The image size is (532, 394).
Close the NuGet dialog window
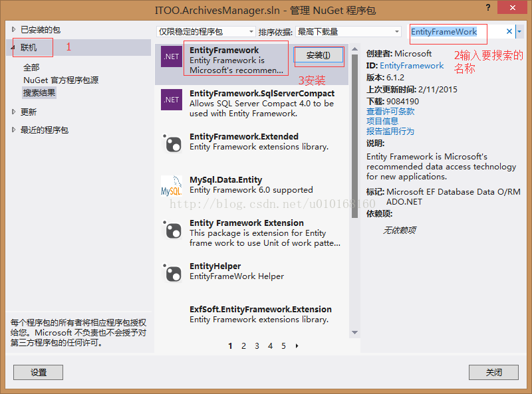pyautogui.click(x=512, y=7)
